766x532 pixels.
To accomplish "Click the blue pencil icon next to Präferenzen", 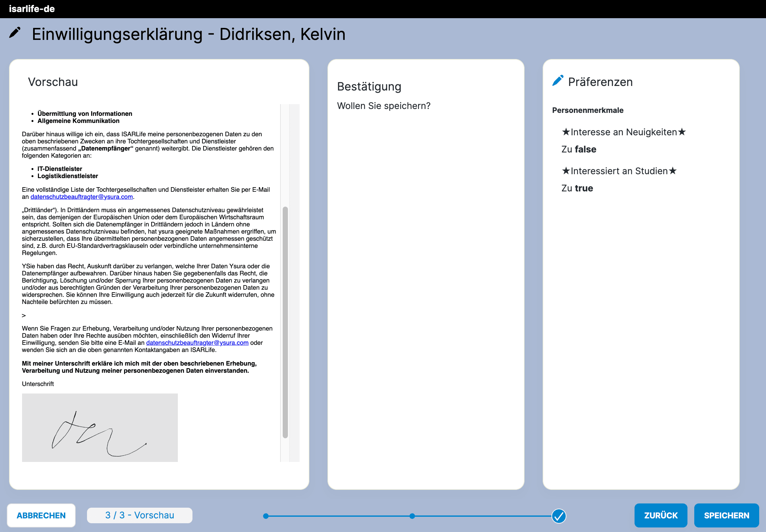I will [x=558, y=81].
